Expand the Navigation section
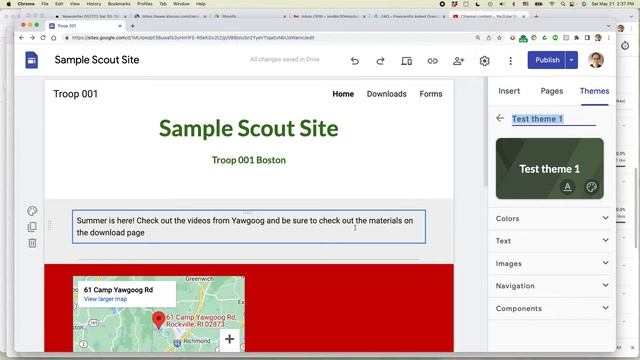The width and height of the screenshot is (640, 360). coord(552,286)
